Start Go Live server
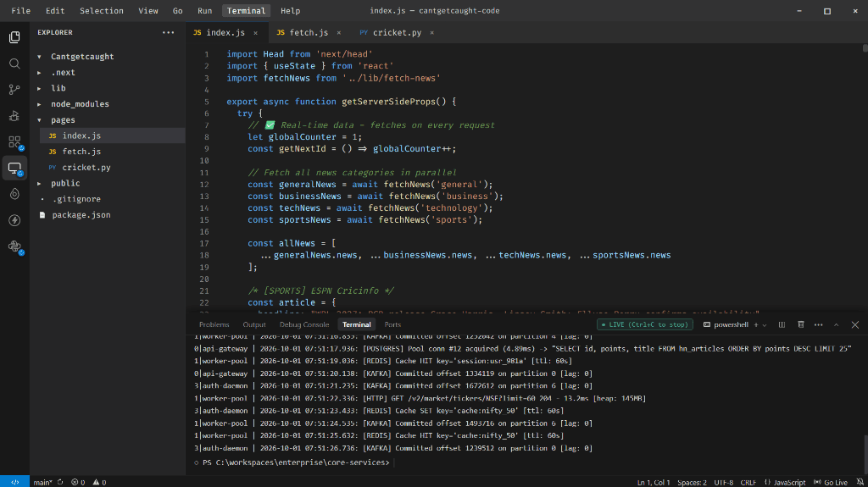The width and height of the screenshot is (868, 487). point(831,482)
